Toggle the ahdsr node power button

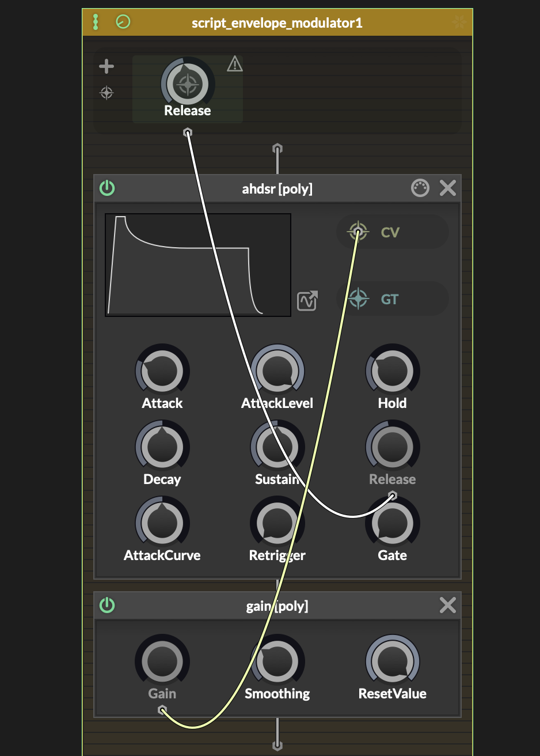pos(107,188)
